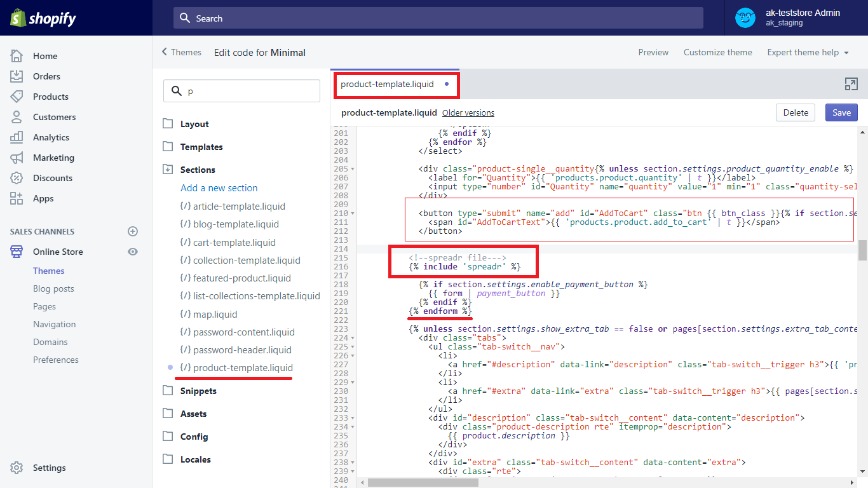The height and width of the screenshot is (488, 868).
Task: Collapse the Sections folder
Action: 168,170
